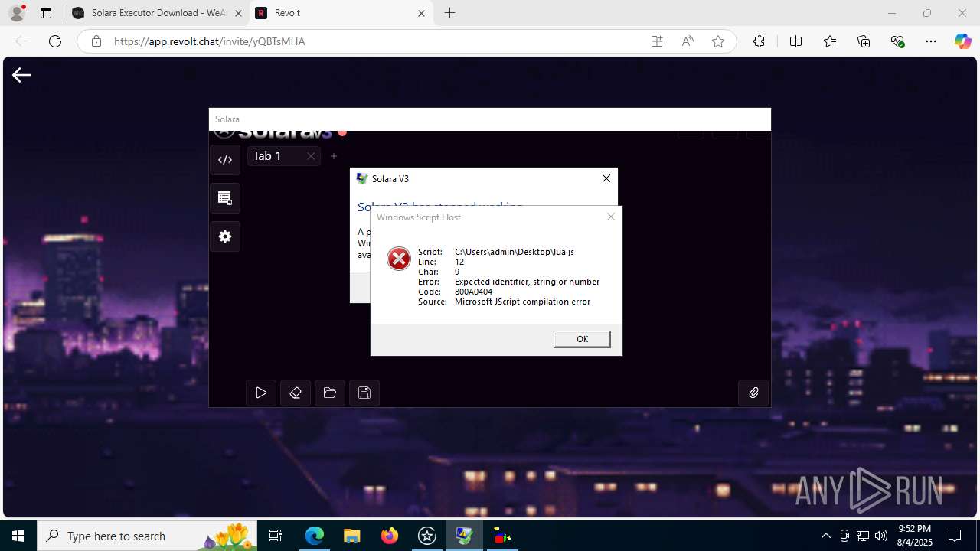Viewport: 980px width, 551px height.
Task: Open network settings in system tray
Action: click(862, 536)
